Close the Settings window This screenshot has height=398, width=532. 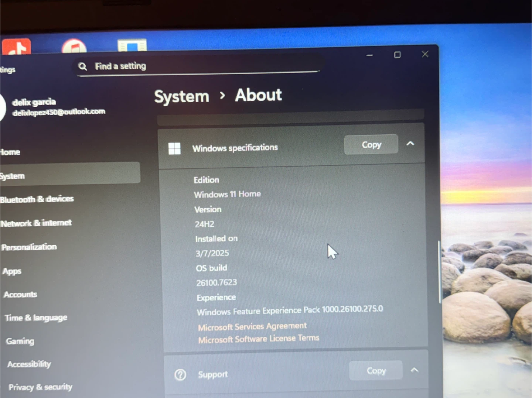pos(425,54)
